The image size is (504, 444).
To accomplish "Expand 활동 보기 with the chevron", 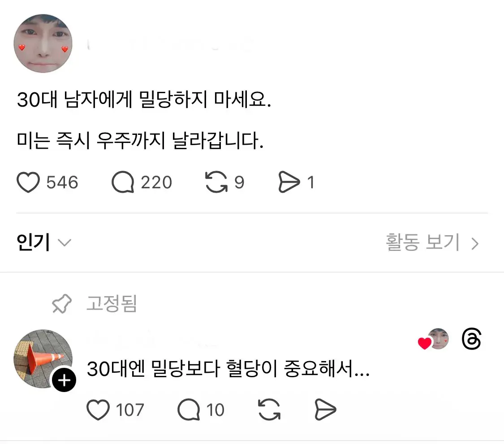I will click(x=475, y=243).
